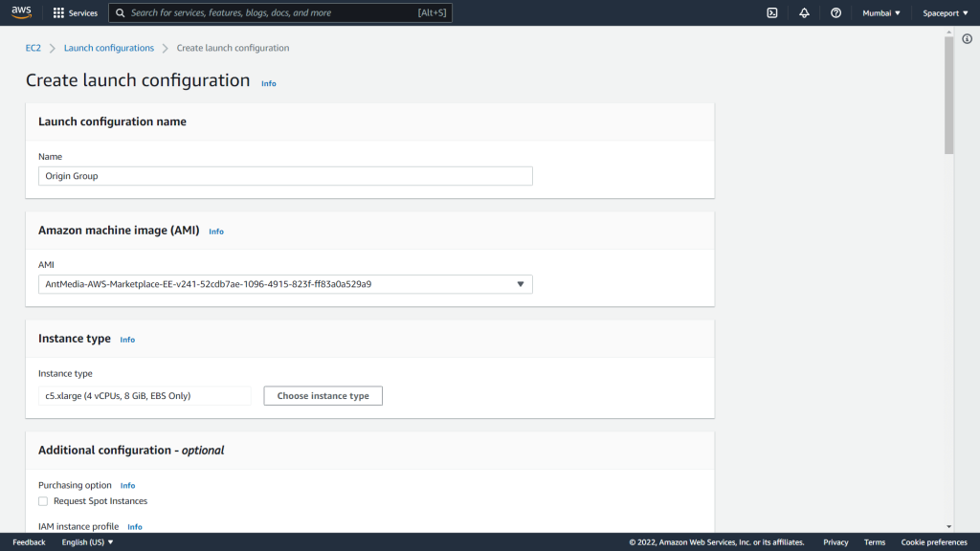Image resolution: width=980 pixels, height=551 pixels.
Task: Open the Terms footer link
Action: (x=875, y=542)
